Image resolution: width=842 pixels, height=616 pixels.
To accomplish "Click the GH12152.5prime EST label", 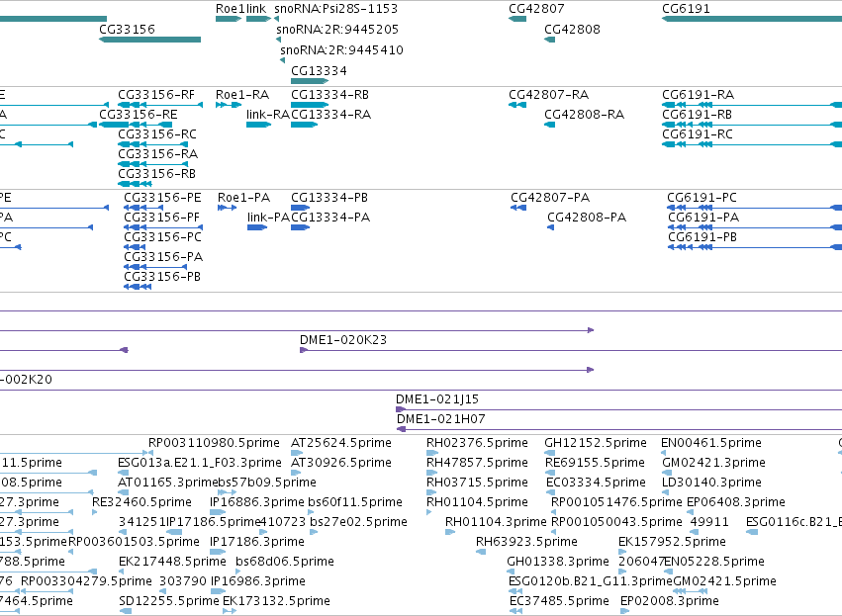I will click(596, 443).
